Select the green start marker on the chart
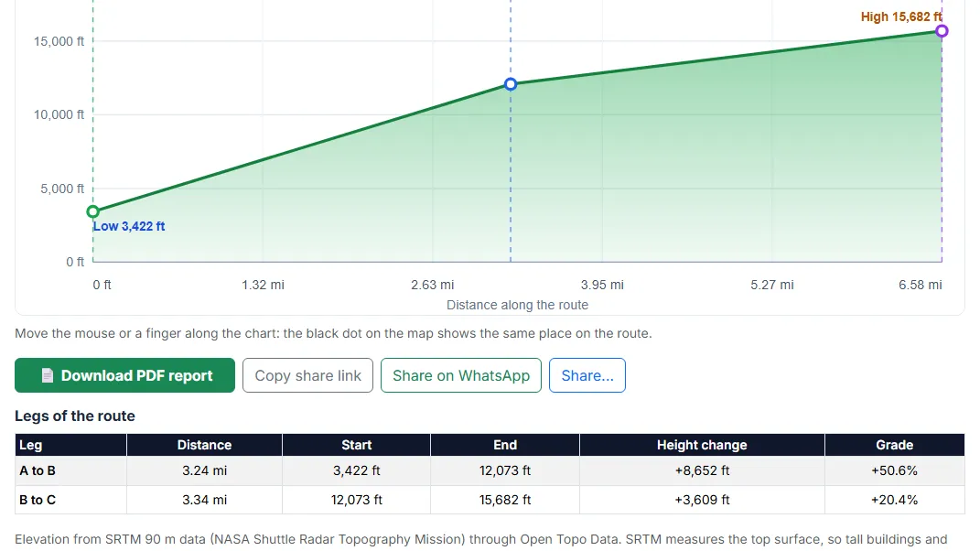The image size is (980, 551). pos(93,211)
